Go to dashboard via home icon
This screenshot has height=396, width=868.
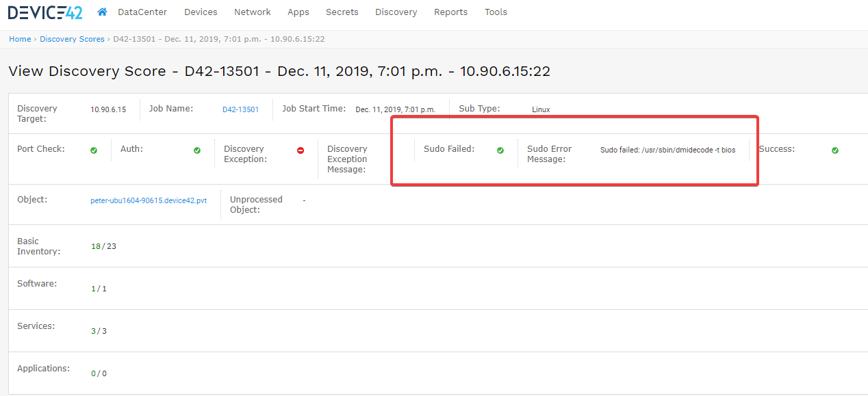[x=102, y=12]
